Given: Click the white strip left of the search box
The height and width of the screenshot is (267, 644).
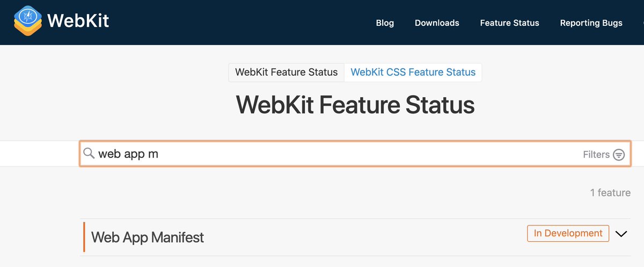Looking at the screenshot, I should (39, 154).
